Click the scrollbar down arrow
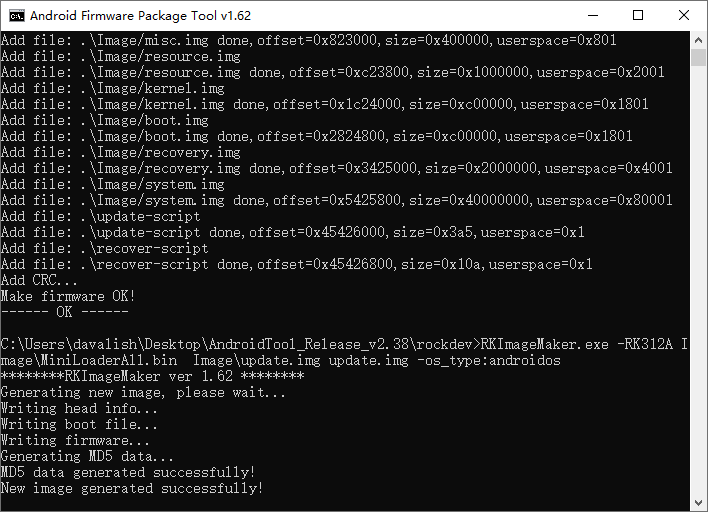 pyautogui.click(x=698, y=503)
